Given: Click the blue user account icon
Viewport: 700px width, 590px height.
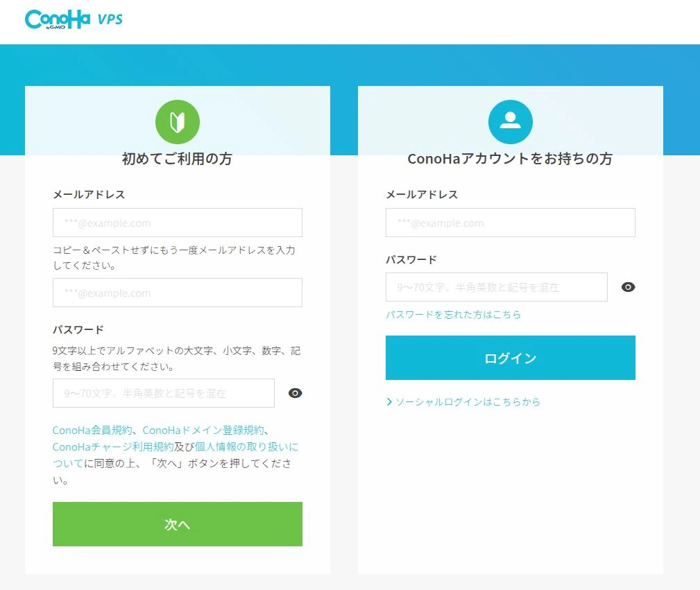Looking at the screenshot, I should coord(511,122).
